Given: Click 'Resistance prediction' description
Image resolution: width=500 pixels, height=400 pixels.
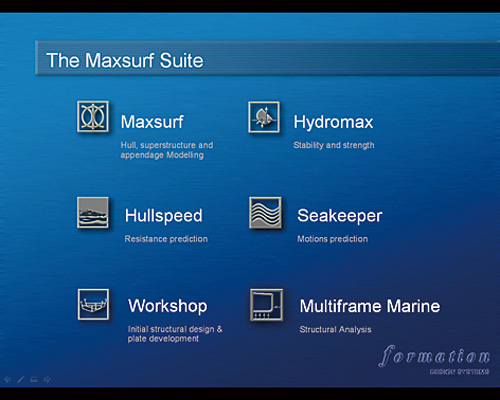Looking at the screenshot, I should 166,239.
